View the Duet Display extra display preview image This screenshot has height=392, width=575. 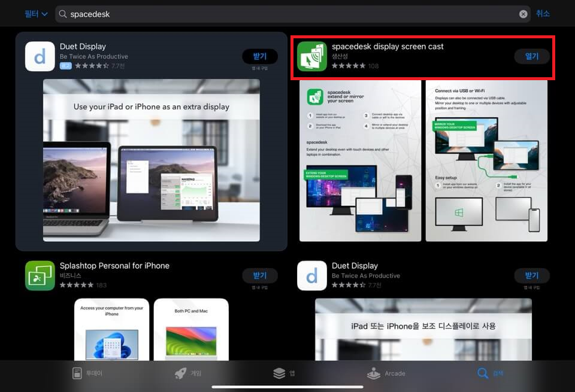pyautogui.click(x=152, y=160)
